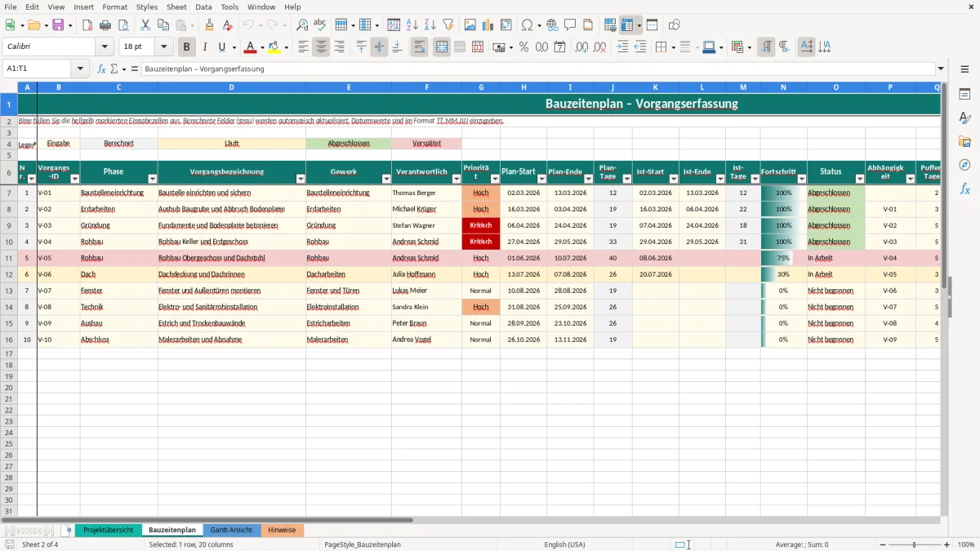Open Print Preview from toolbar
The image size is (980, 551).
point(122,25)
